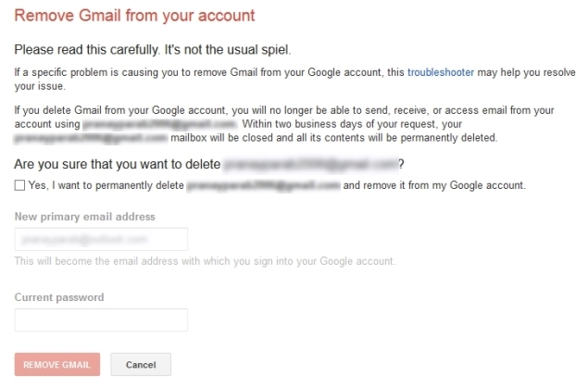Cancel the Gmail removal

(x=141, y=364)
